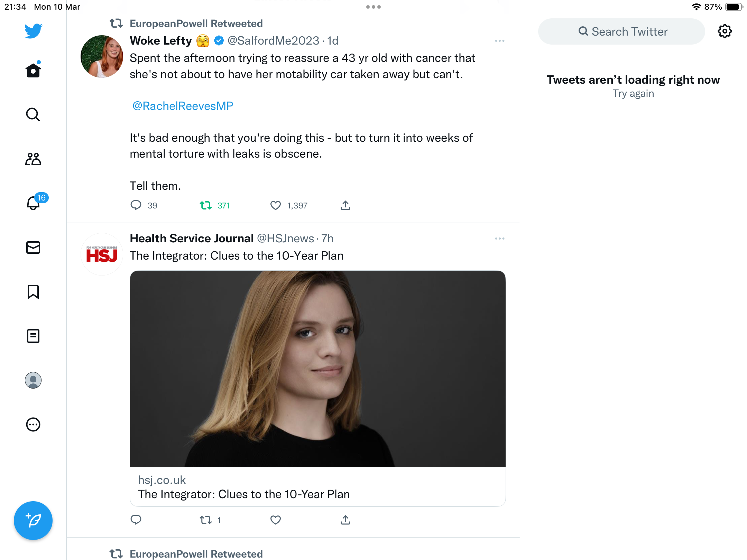
Task: Tap the compose new tweet button
Action: coord(33,521)
